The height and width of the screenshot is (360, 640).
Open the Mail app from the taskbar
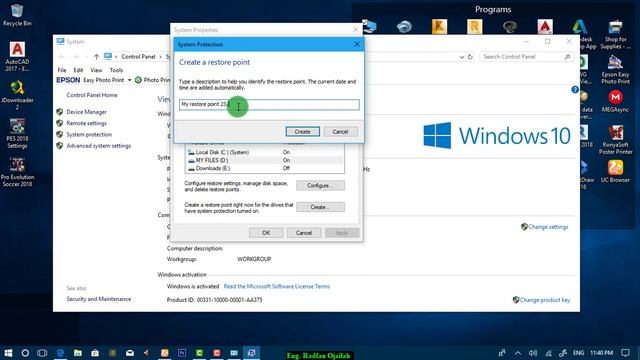130,353
